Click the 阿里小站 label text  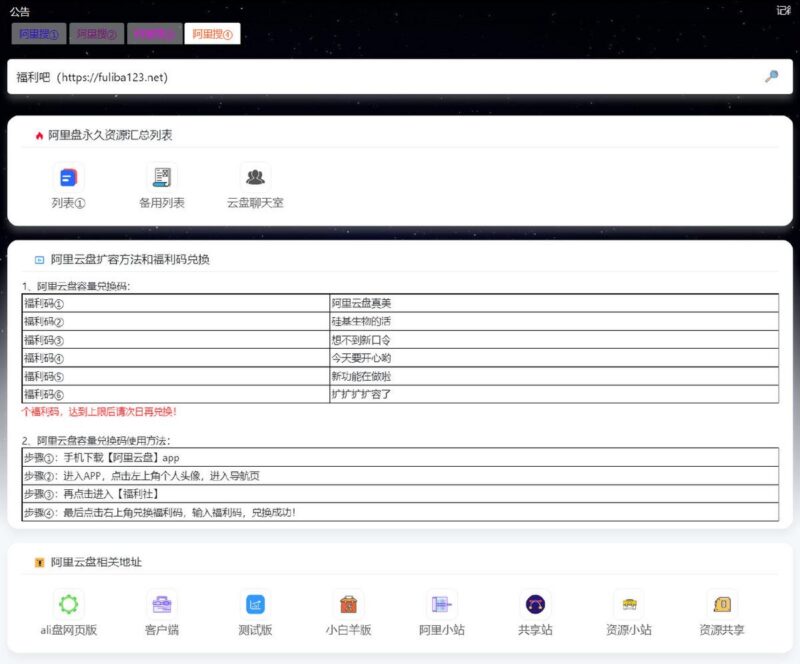pos(442,630)
